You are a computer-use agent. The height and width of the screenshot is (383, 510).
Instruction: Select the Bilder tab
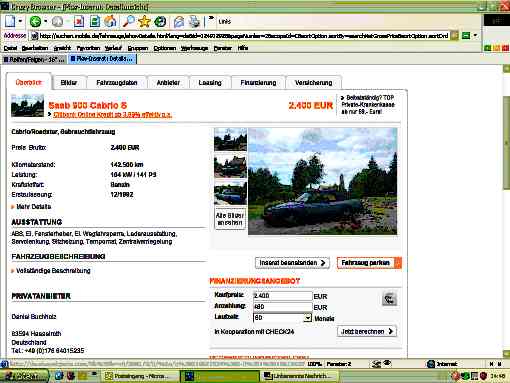coord(69,82)
